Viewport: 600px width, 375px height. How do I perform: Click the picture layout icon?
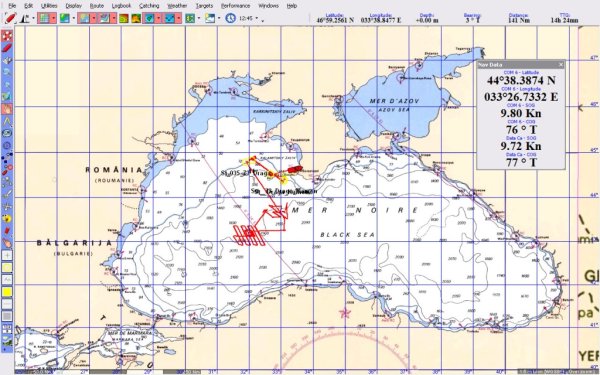pos(210,18)
